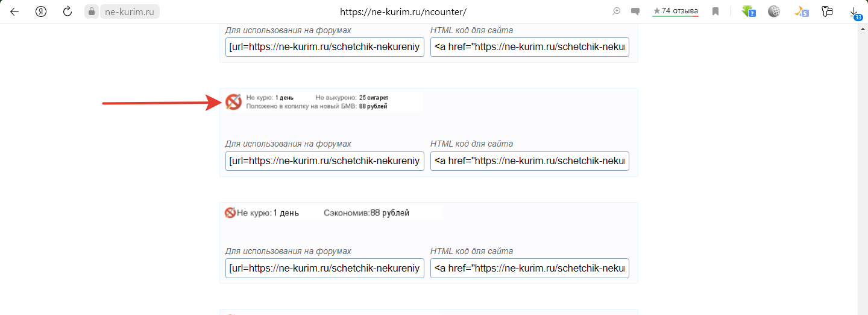
Task: Open the password key manager icon
Action: click(x=827, y=11)
